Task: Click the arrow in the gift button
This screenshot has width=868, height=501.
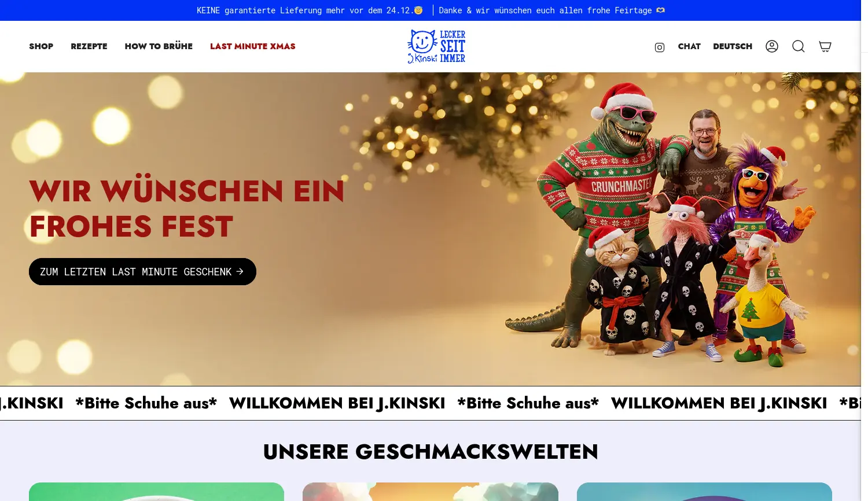Action: pos(240,271)
